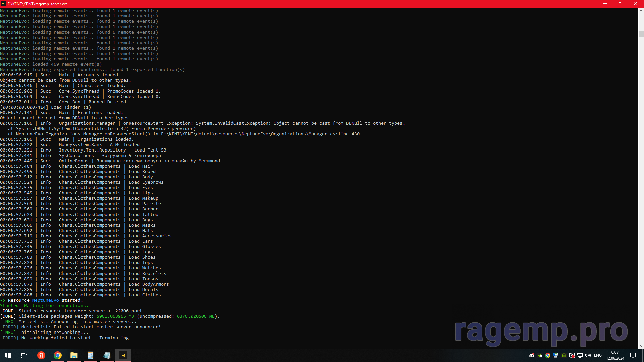Open the notifications action center
Screen dimensions: 644x362
coord(633,355)
